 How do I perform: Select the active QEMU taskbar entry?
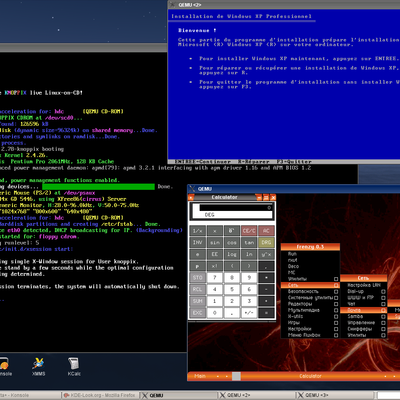click(x=178, y=395)
